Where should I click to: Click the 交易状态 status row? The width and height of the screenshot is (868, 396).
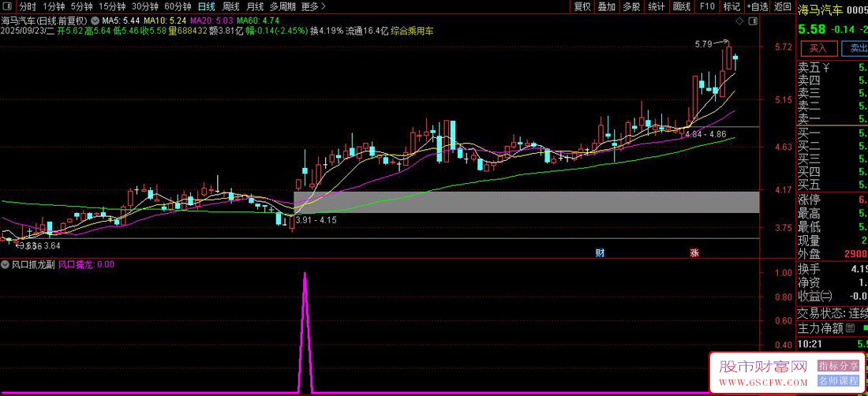pos(832,313)
